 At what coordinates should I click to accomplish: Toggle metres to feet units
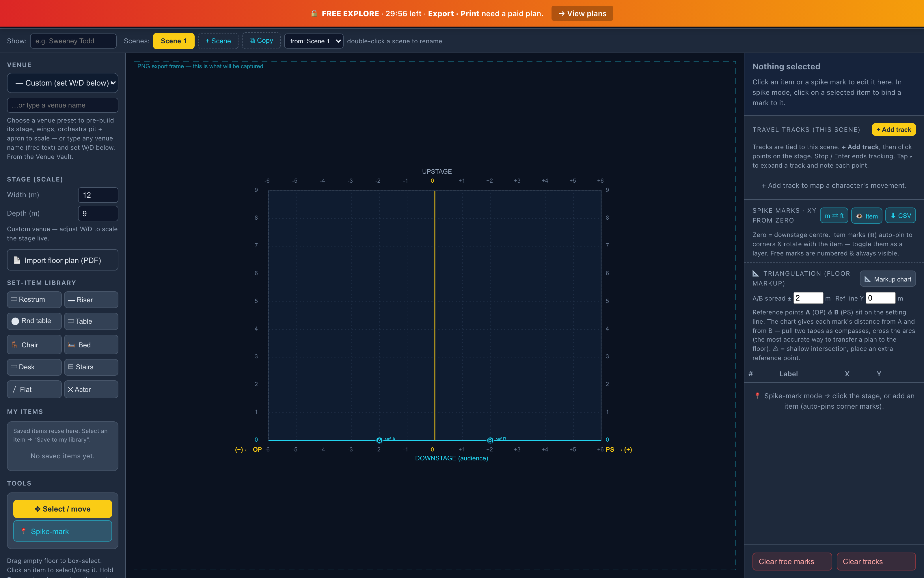tap(834, 216)
